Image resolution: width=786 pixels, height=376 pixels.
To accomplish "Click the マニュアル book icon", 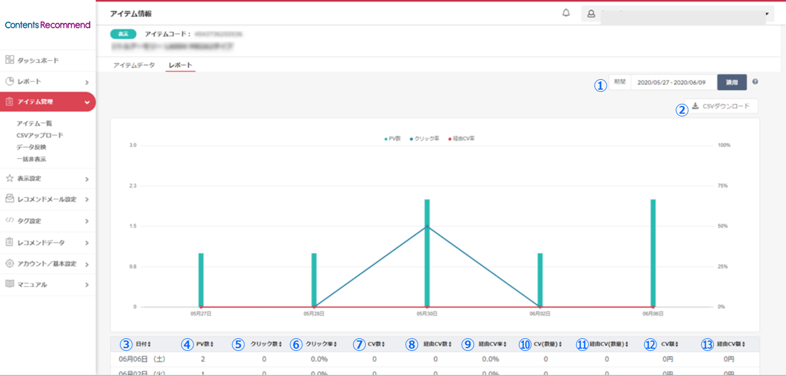I will tap(10, 284).
